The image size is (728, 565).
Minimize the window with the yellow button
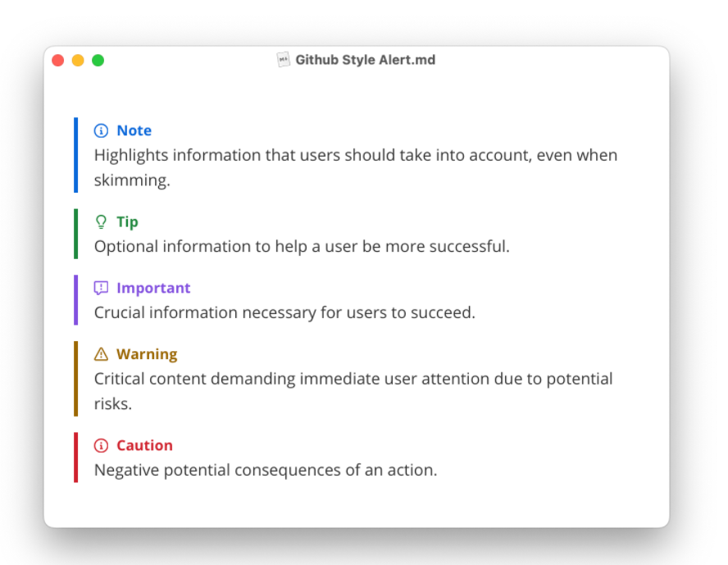coord(78,61)
